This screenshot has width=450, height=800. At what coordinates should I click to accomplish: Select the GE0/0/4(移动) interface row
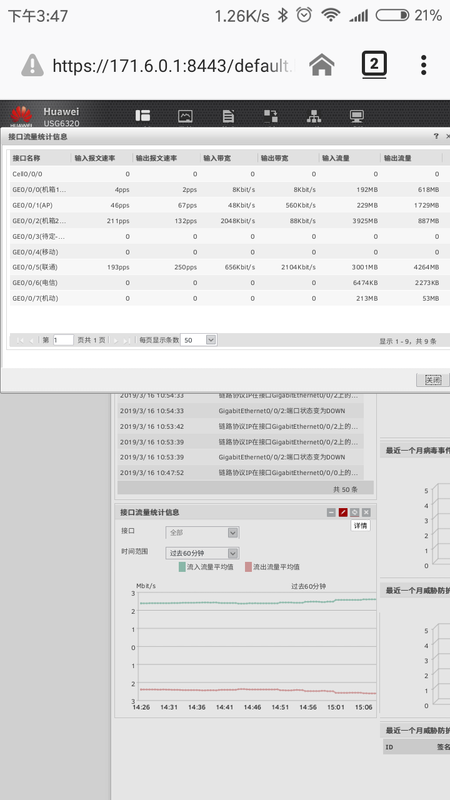pyautogui.click(x=230, y=252)
